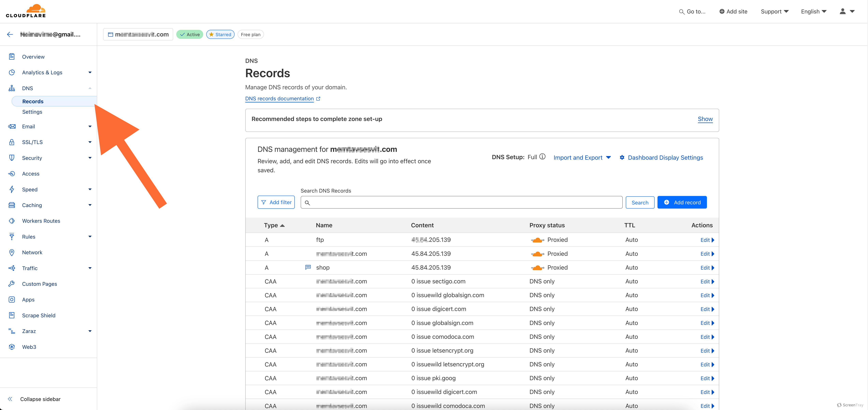868x410 pixels.
Task: Click the back arrow beside account email
Action: coord(10,34)
